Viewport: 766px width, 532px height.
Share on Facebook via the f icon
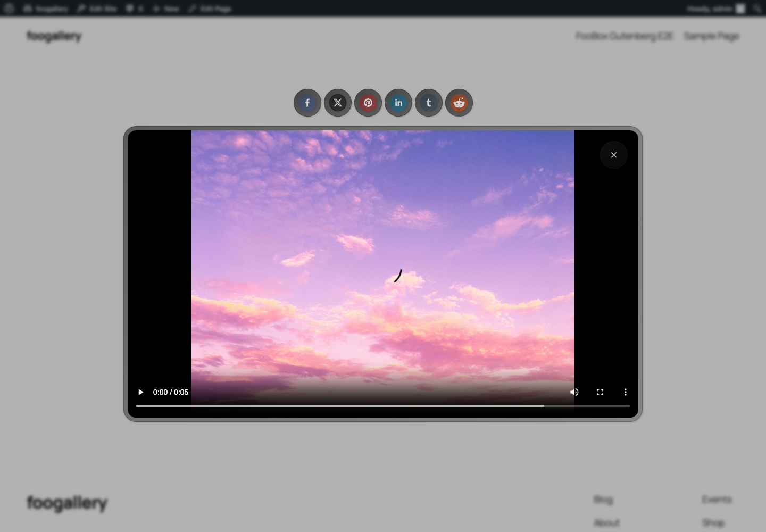(x=307, y=103)
